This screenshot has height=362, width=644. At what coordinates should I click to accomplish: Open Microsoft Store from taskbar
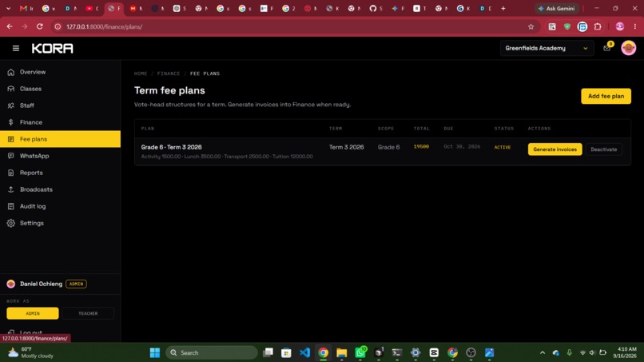pyautogui.click(x=286, y=352)
